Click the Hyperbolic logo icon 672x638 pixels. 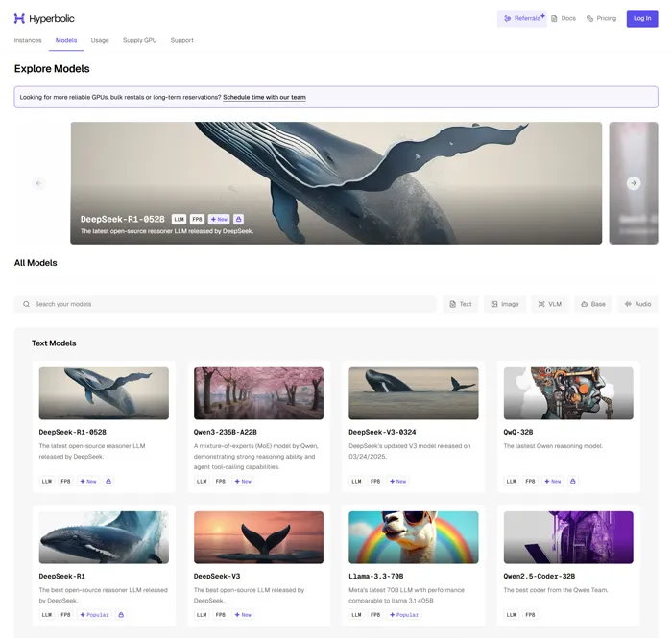click(x=19, y=18)
